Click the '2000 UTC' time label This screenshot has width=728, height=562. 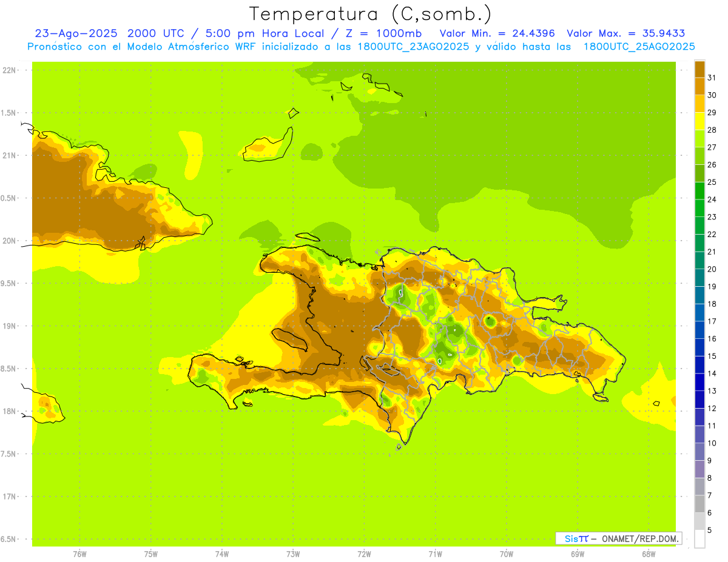[156, 33]
